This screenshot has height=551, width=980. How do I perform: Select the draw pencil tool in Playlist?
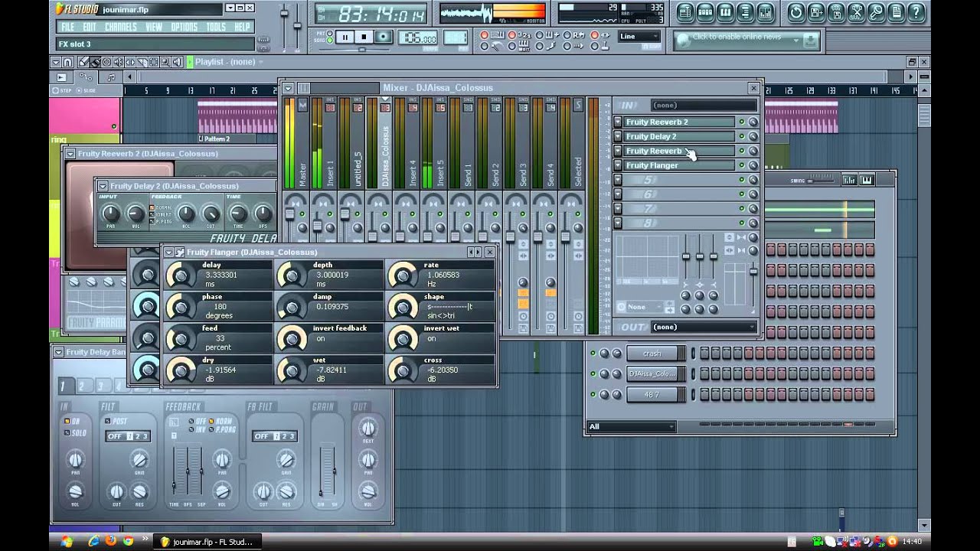[x=83, y=62]
